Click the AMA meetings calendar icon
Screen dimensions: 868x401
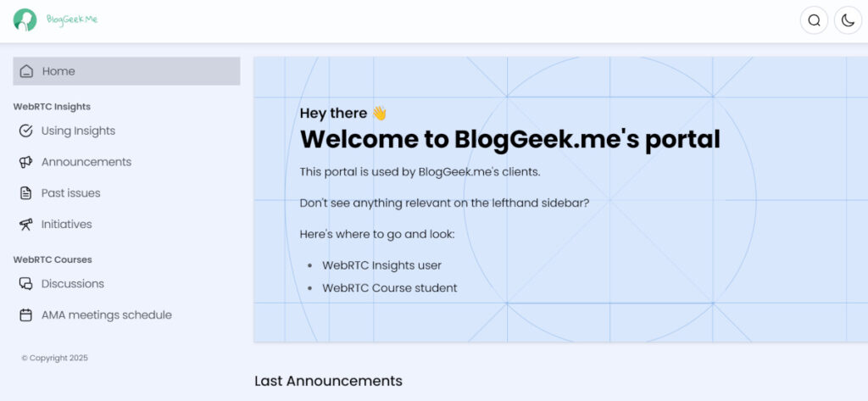(x=26, y=315)
